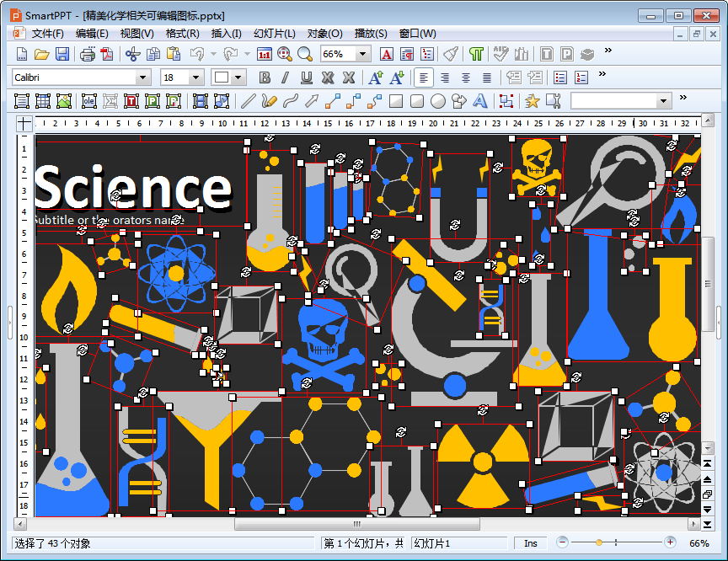Open the 对象(O) menu
This screenshot has height=561, width=728.
pos(325,34)
